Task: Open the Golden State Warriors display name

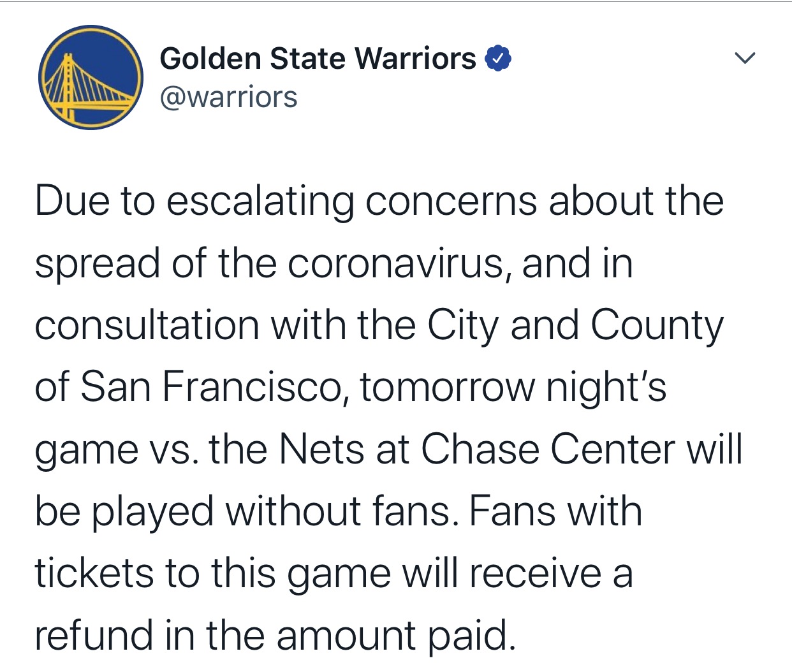Action: click(318, 59)
